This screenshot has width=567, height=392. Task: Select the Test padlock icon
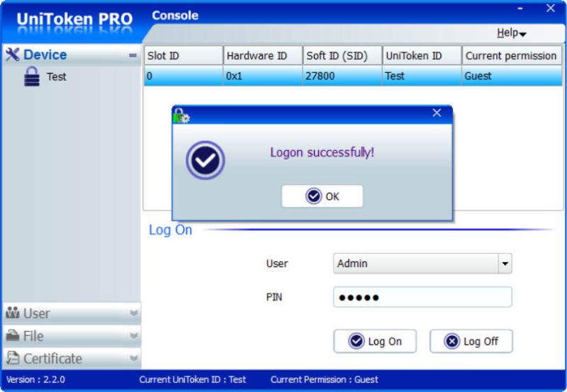point(32,77)
